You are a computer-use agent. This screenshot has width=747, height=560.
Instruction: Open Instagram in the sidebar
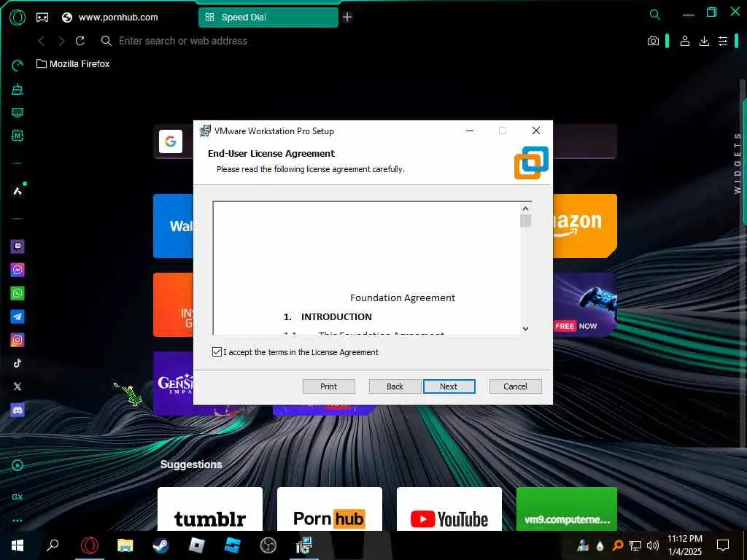pos(18,340)
